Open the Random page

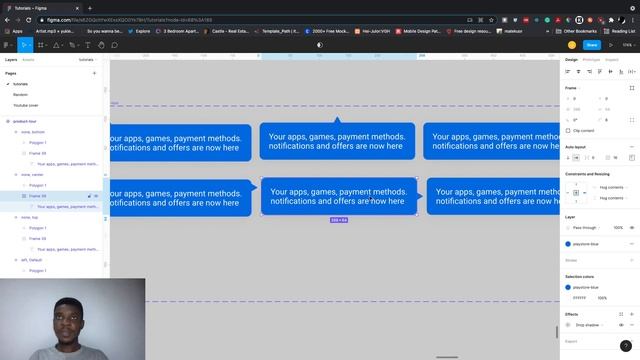click(x=20, y=94)
